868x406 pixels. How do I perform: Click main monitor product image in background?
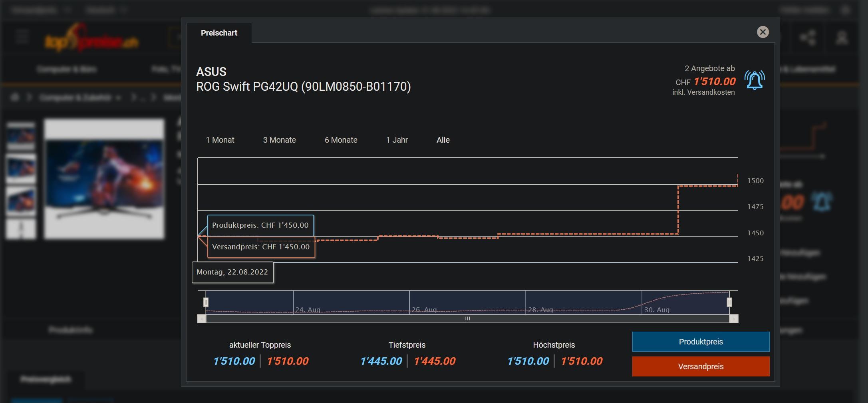click(104, 179)
